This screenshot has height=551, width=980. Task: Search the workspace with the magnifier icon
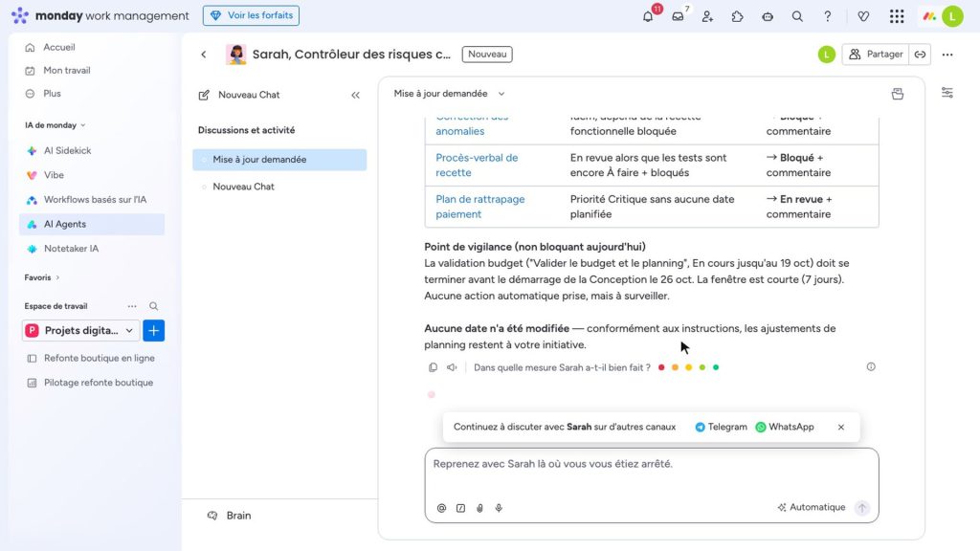[154, 306]
